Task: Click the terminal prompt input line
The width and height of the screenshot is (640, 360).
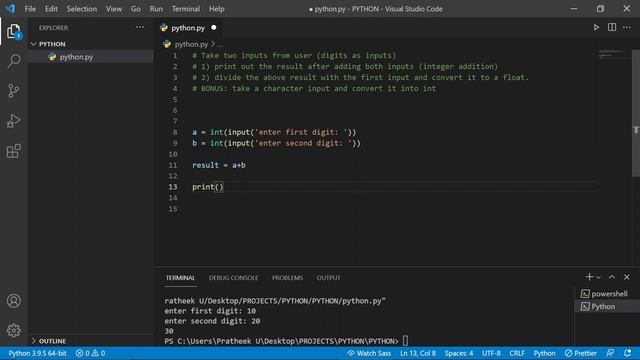Action: [x=286, y=341]
